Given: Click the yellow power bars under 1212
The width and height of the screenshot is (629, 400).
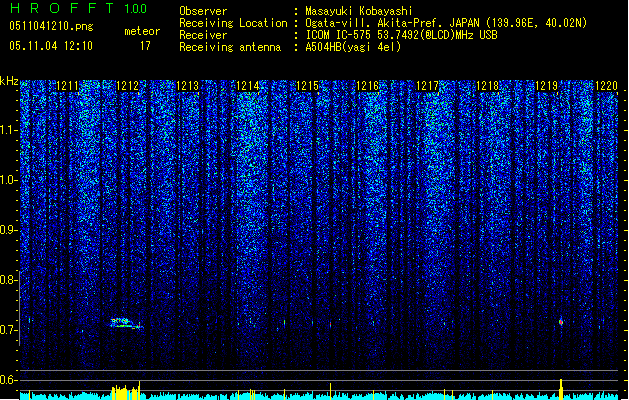Looking at the screenshot, I should point(126,391).
